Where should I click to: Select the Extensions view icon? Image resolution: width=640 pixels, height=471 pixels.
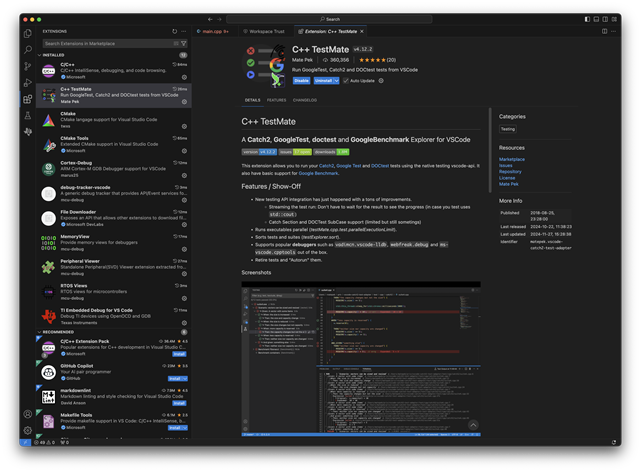tap(28, 99)
